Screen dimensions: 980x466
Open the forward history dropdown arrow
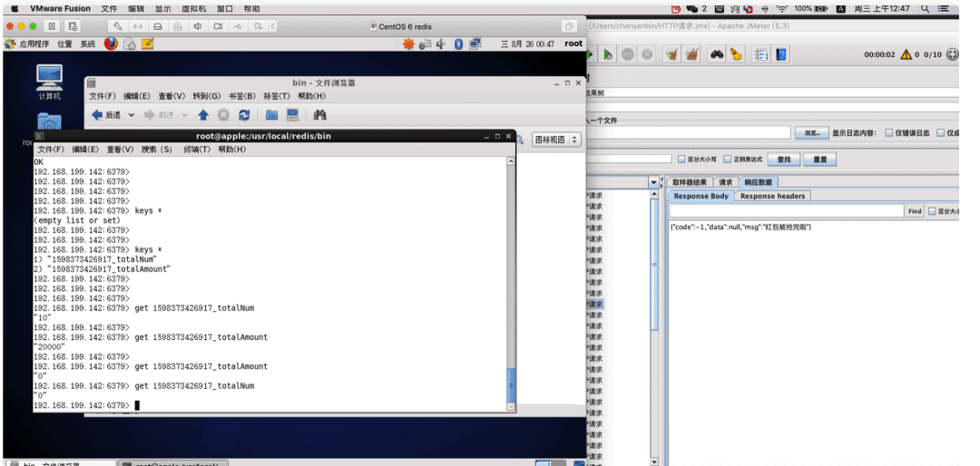(184, 115)
